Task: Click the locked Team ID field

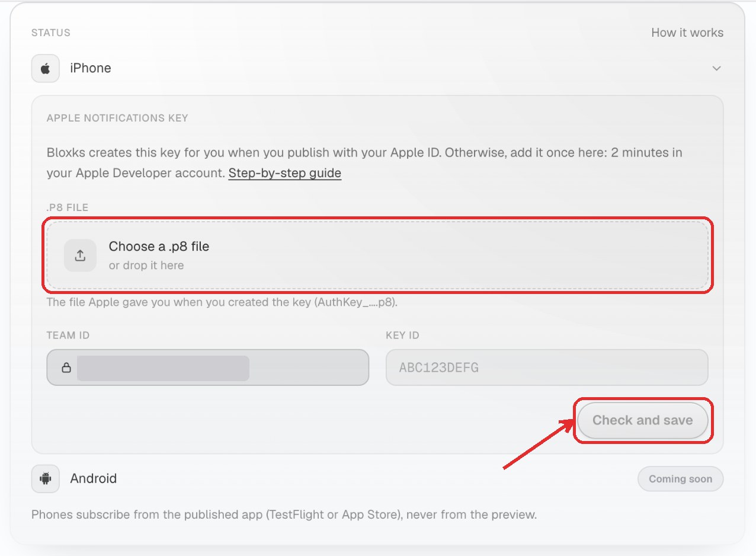Action: pyautogui.click(x=208, y=368)
